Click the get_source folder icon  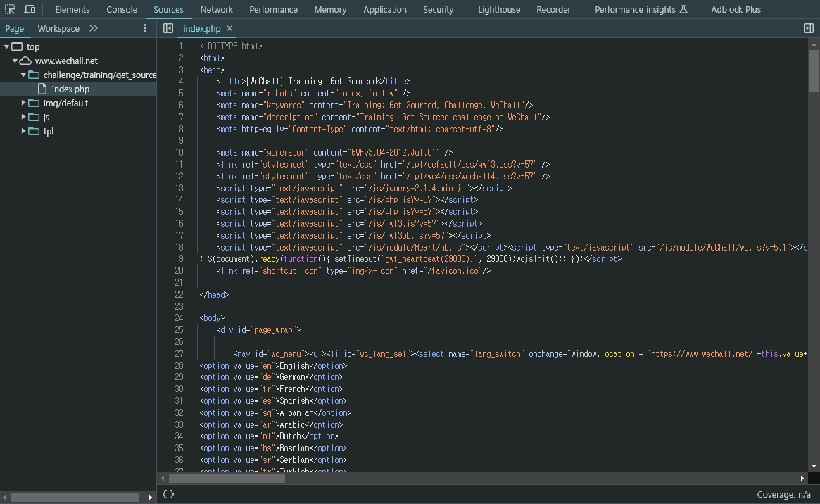(34, 75)
